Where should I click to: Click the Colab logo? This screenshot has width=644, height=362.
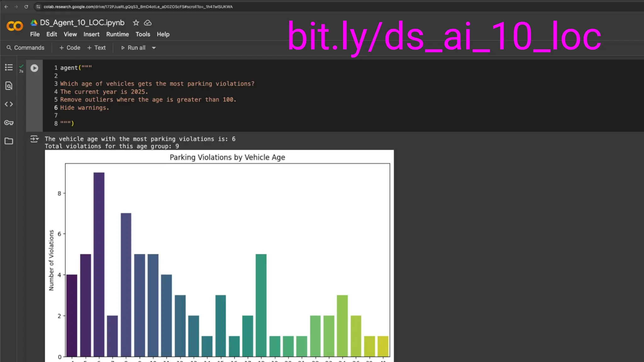click(15, 26)
